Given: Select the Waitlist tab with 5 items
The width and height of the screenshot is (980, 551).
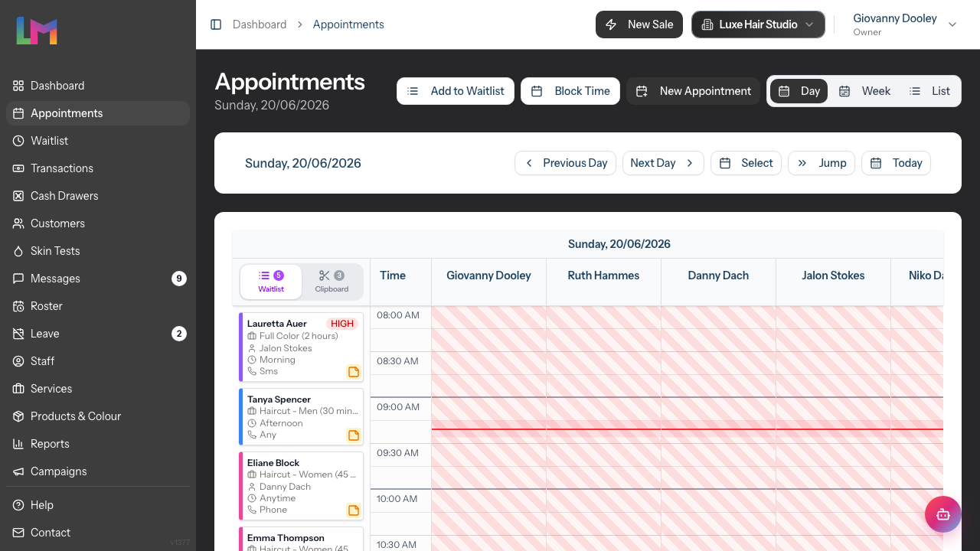Looking at the screenshot, I should [x=271, y=282].
